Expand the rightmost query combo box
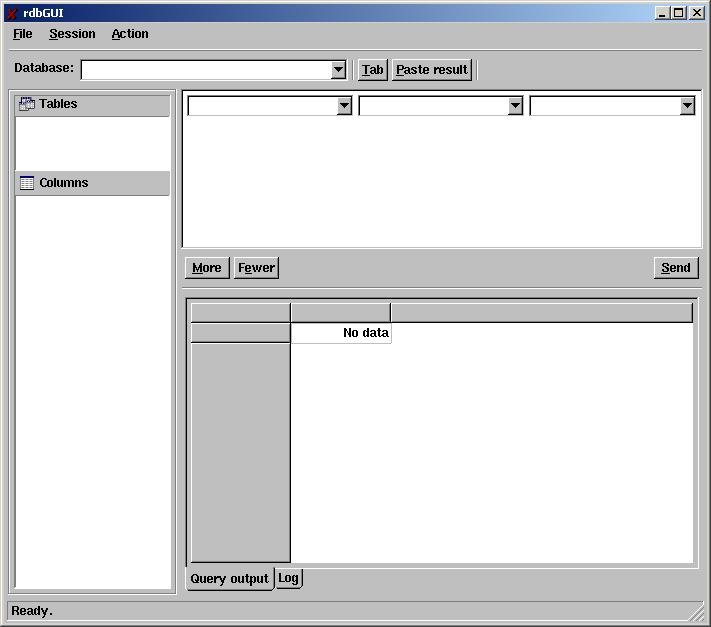 point(687,106)
